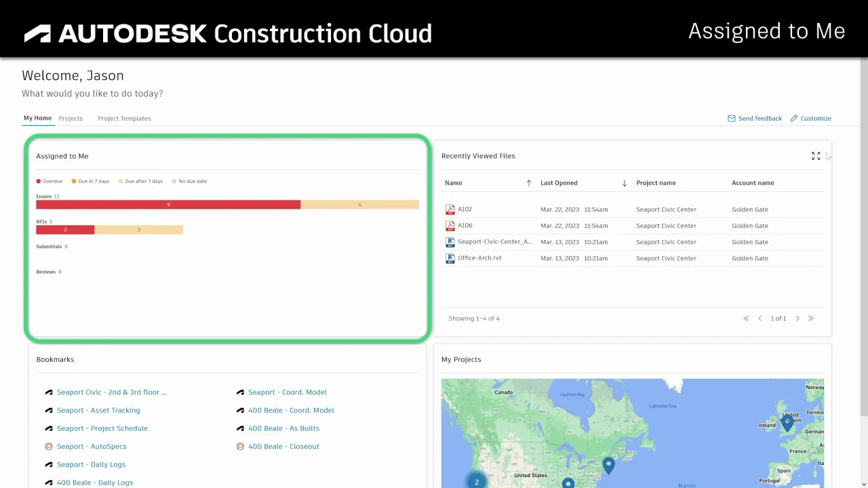Toggle the Overdue legend item

(50, 182)
